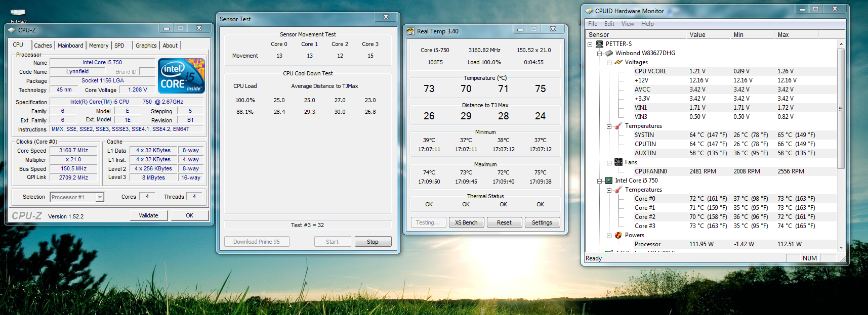Click the Max column header

pos(796,34)
